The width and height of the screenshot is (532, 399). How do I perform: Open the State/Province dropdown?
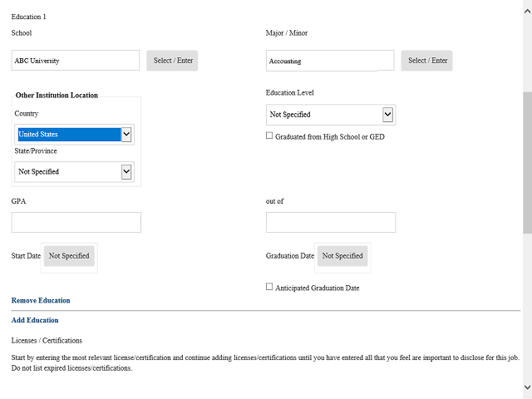pos(74,172)
